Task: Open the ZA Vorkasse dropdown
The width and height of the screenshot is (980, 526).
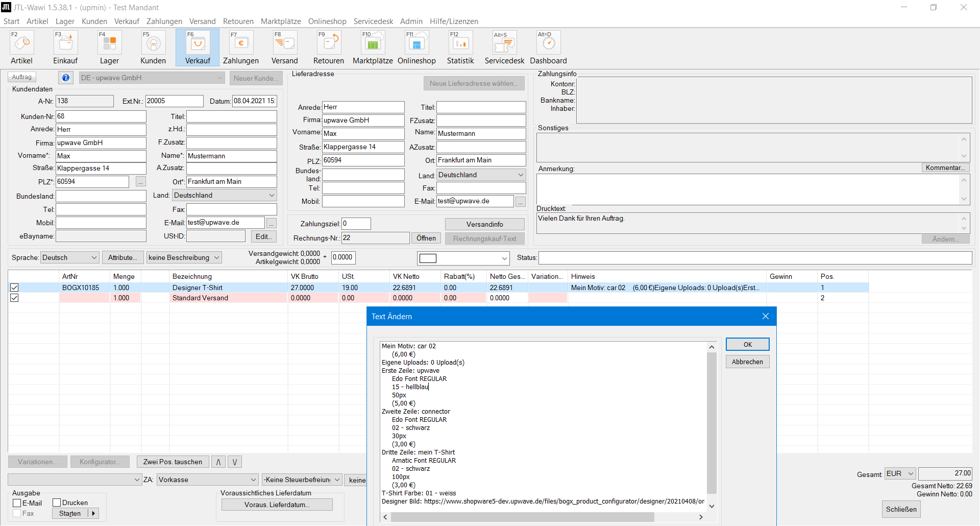Action: coord(207,480)
